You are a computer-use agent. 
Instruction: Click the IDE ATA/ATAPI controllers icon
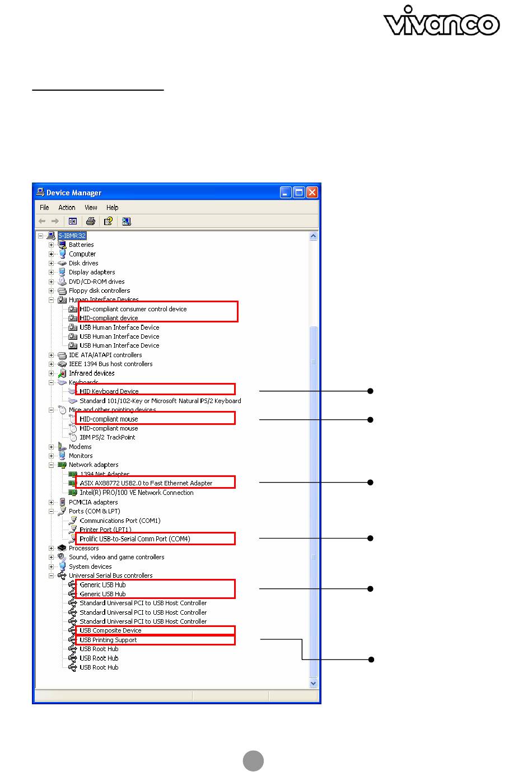62,355
